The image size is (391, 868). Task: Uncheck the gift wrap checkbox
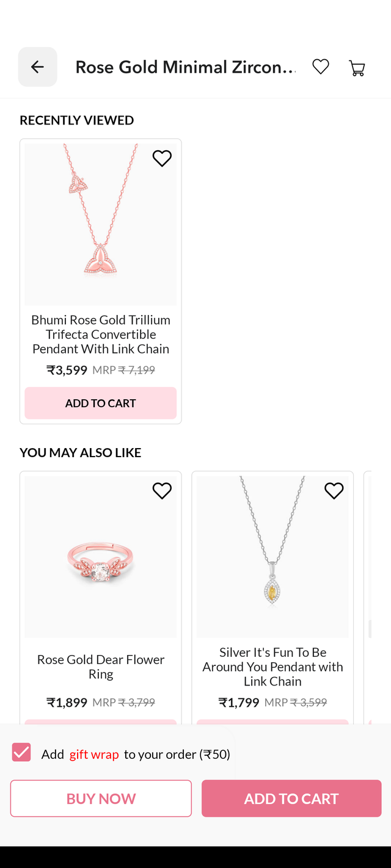[x=21, y=752]
